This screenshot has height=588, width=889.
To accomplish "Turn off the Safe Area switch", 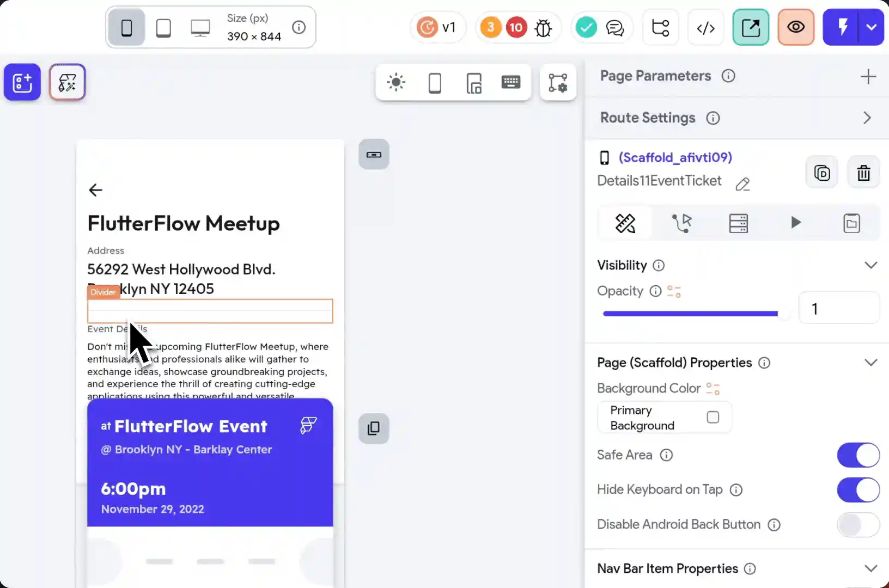I will (x=858, y=455).
